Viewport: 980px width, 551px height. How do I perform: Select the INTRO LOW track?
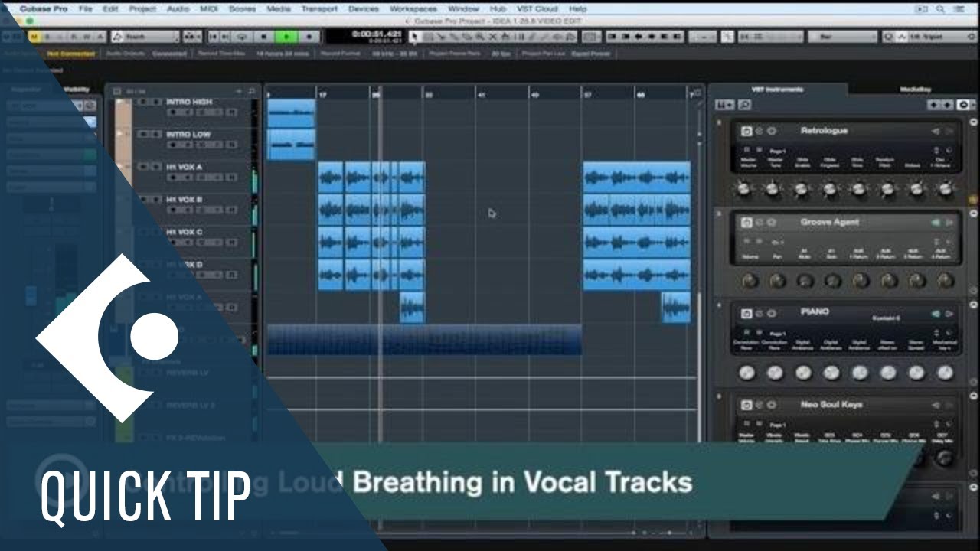[x=188, y=135]
